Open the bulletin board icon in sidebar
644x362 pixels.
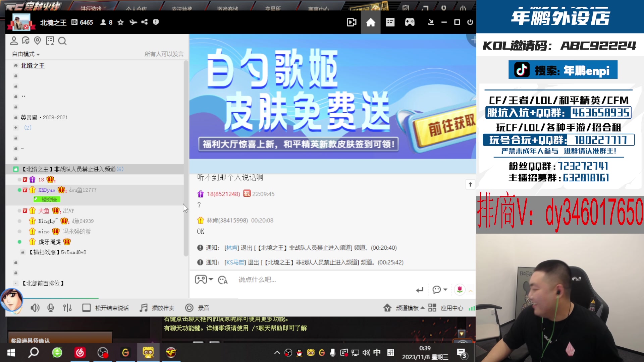pos(50,41)
